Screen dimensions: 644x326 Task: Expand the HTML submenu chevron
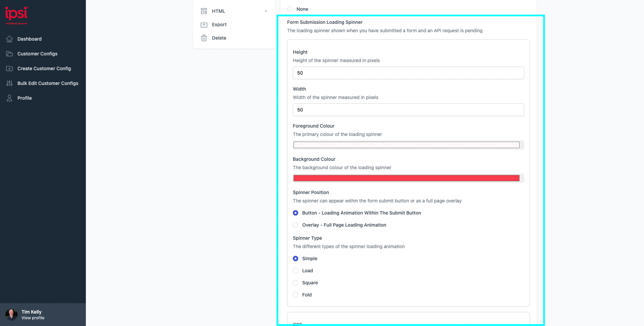[266, 11]
